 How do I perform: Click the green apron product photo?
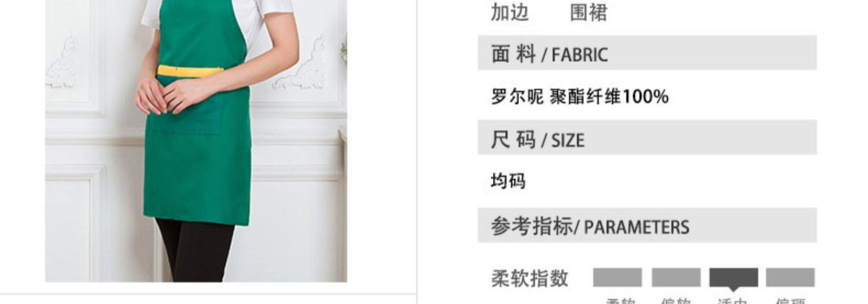196,141
